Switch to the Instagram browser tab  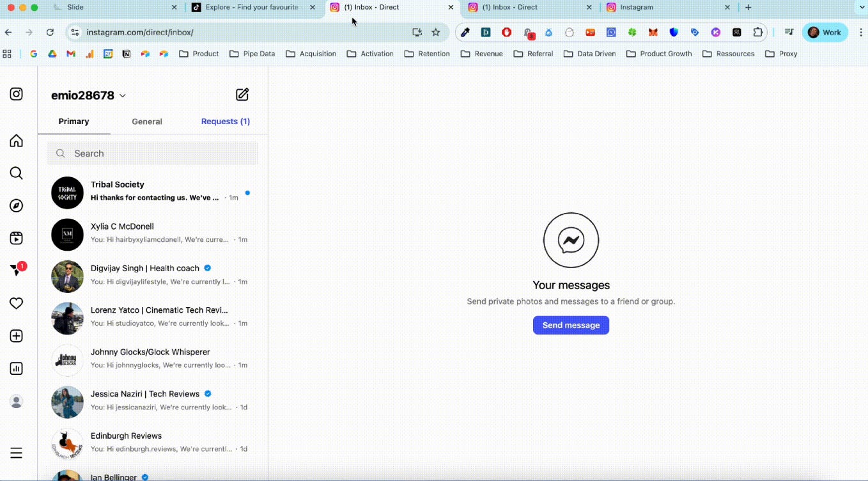[668, 8]
